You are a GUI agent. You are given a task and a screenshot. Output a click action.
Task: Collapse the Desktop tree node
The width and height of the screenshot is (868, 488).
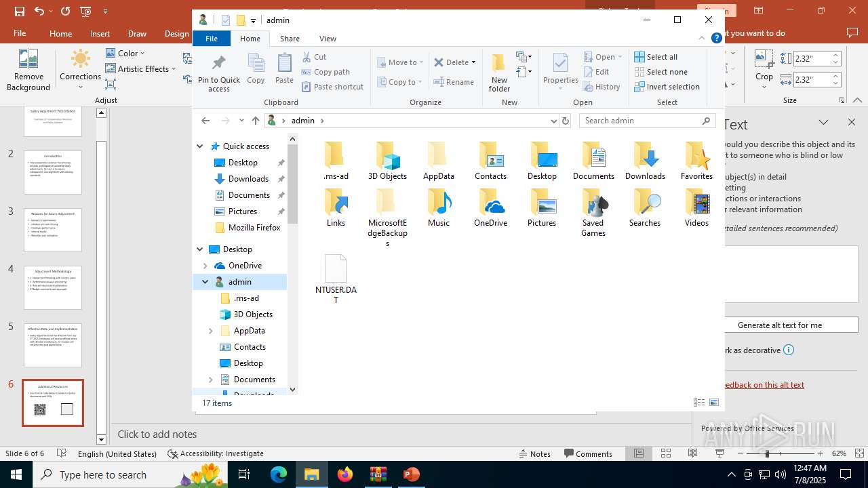pyautogui.click(x=200, y=249)
